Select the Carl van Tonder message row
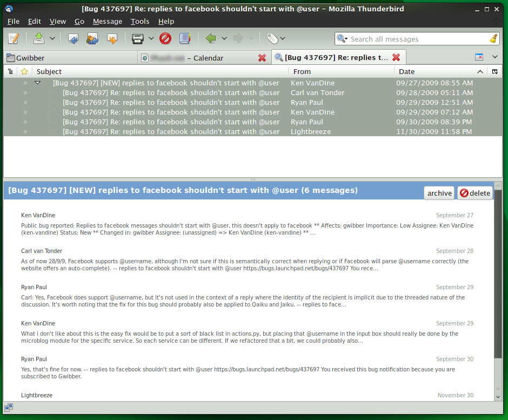The width and height of the screenshot is (508, 420). [x=253, y=92]
